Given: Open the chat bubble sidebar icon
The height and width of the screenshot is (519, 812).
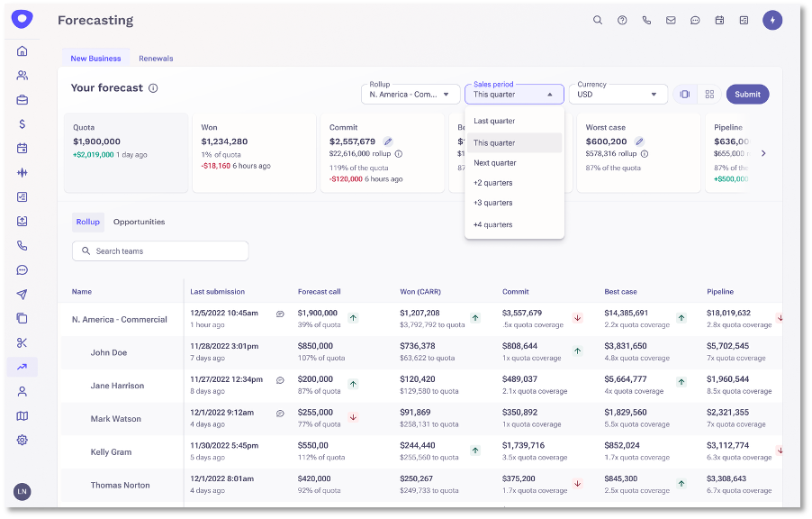Looking at the screenshot, I should pyautogui.click(x=22, y=270).
